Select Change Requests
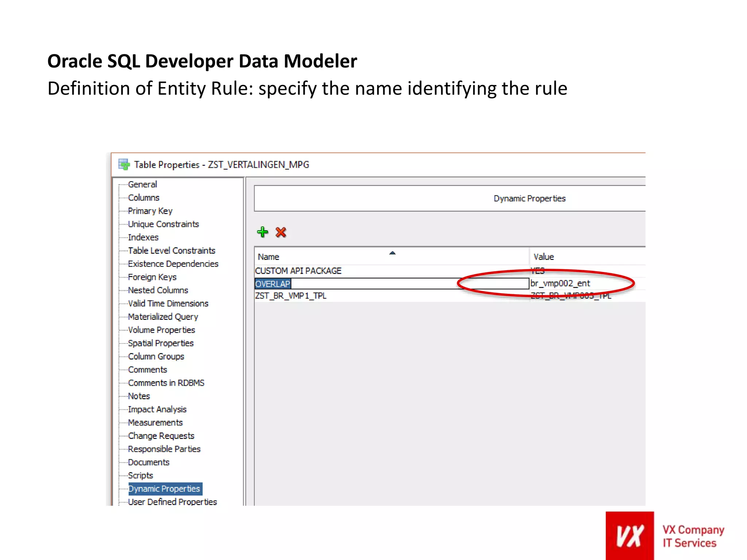 point(161,436)
